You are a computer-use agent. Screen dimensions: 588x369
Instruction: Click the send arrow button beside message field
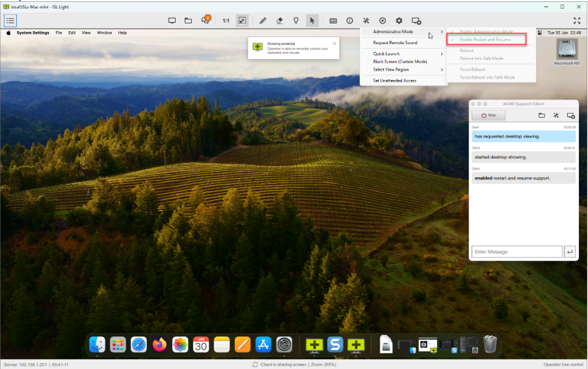570,252
